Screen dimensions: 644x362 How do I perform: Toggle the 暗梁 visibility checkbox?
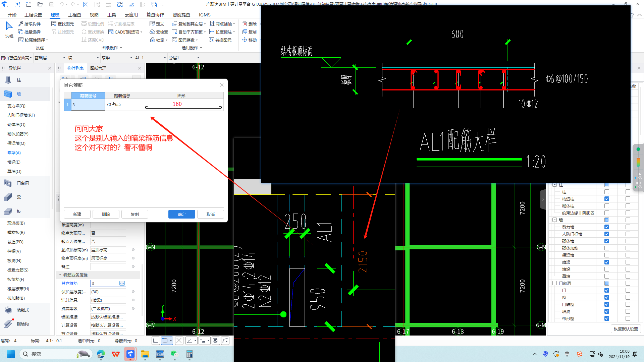pos(606,262)
